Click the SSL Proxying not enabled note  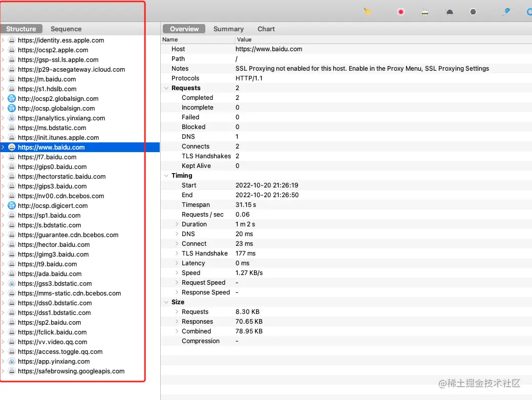(x=362, y=69)
